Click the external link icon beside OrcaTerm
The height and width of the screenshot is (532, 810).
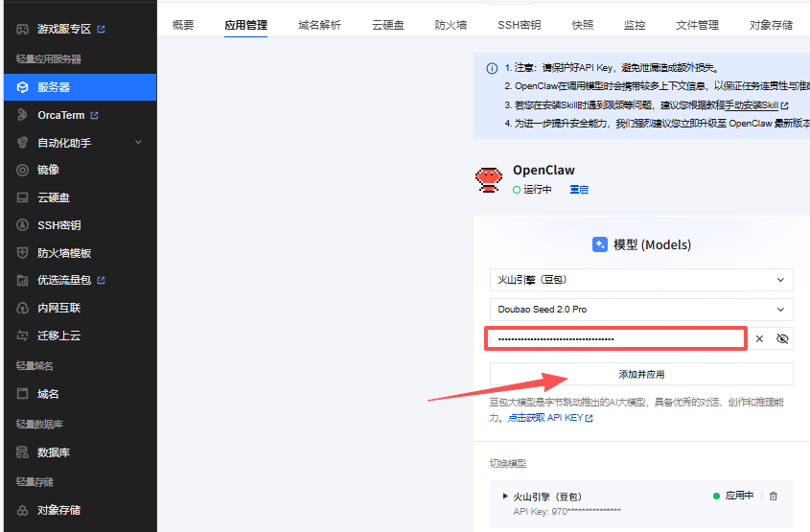94,115
